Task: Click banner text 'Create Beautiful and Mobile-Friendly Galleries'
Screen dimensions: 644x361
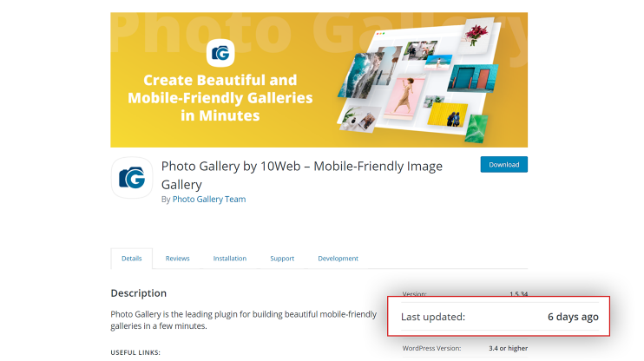Action: 220,98
